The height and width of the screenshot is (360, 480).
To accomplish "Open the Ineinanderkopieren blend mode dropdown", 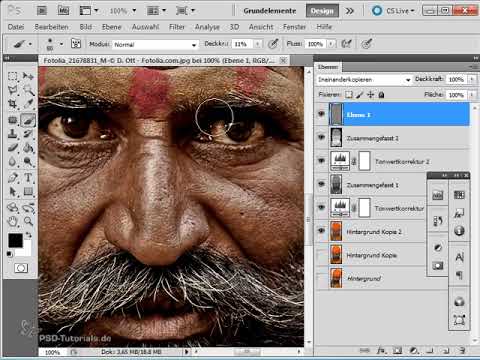I will coord(364,79).
